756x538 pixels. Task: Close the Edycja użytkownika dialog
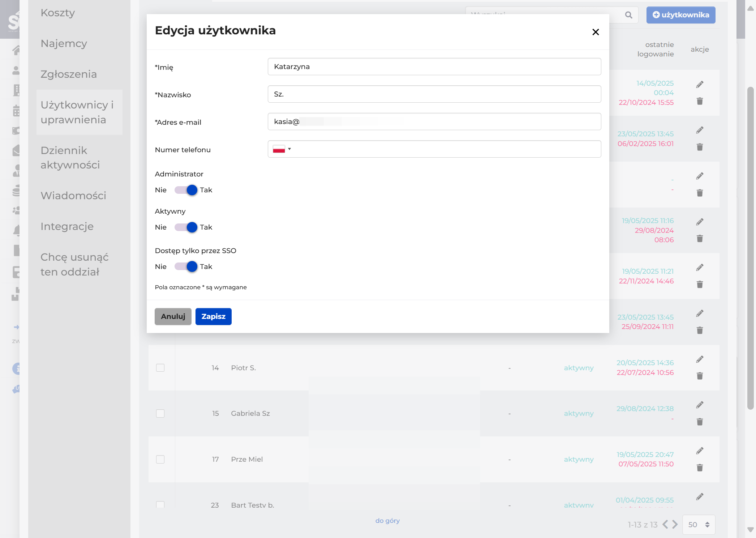[x=596, y=32]
